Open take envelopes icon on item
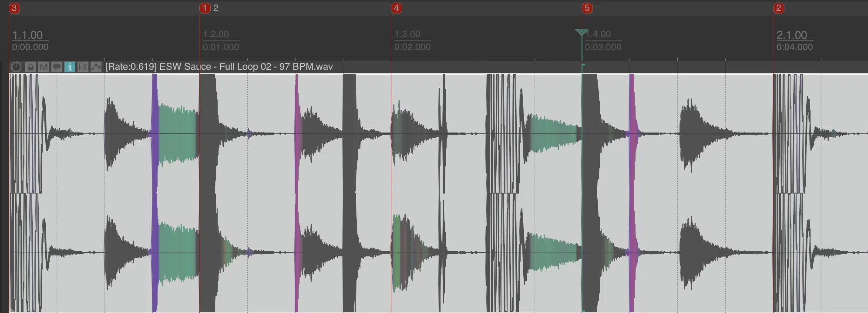The image size is (868, 313). (96, 67)
